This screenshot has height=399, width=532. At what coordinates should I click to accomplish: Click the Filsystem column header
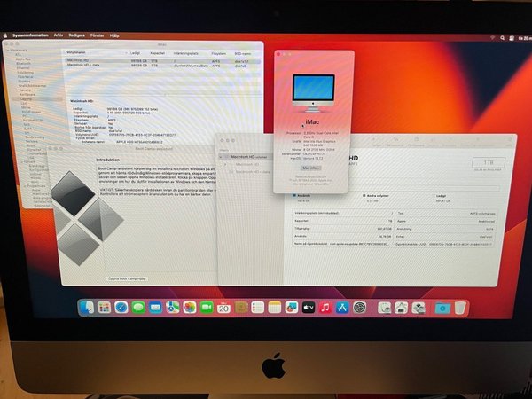[x=219, y=53]
